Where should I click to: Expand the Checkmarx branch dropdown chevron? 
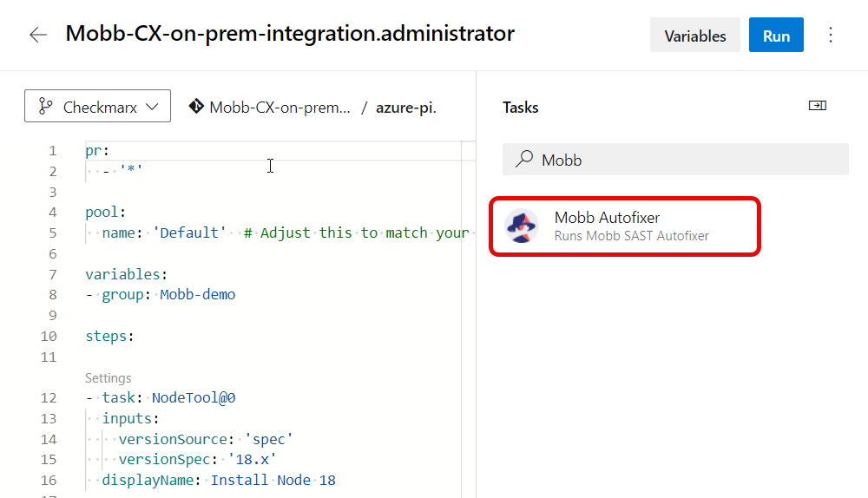[x=152, y=107]
